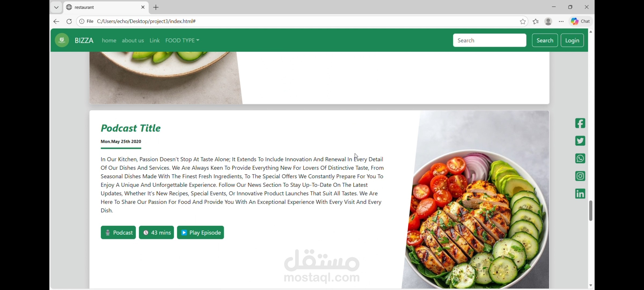The width and height of the screenshot is (644, 290).
Task: Go back using the browser back arrow
Action: tap(56, 21)
